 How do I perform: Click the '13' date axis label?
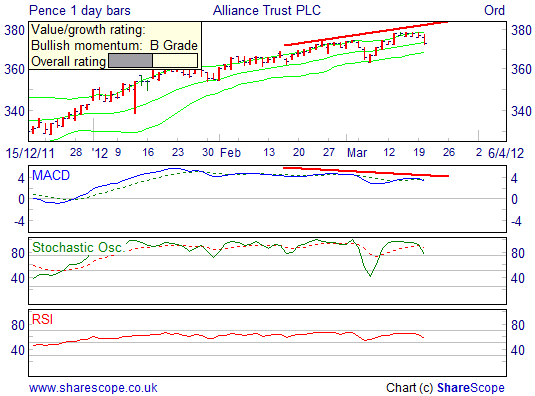tap(269, 152)
